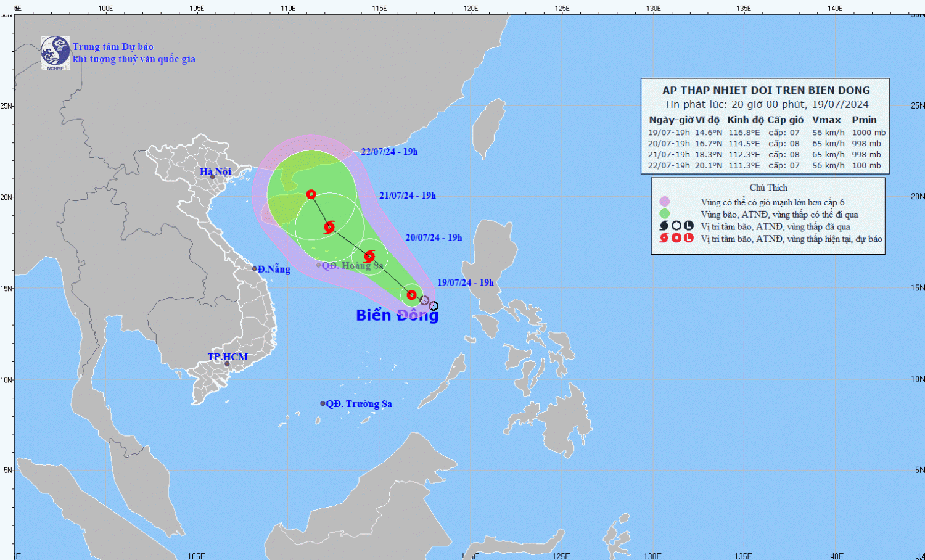
Task: Click the Biển Đông sea label
Action: 397,315
